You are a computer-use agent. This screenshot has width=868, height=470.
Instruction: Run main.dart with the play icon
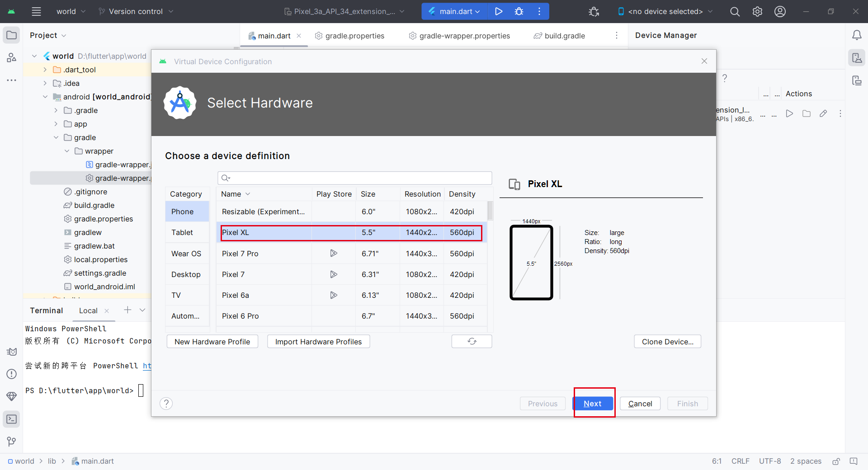tap(499, 11)
